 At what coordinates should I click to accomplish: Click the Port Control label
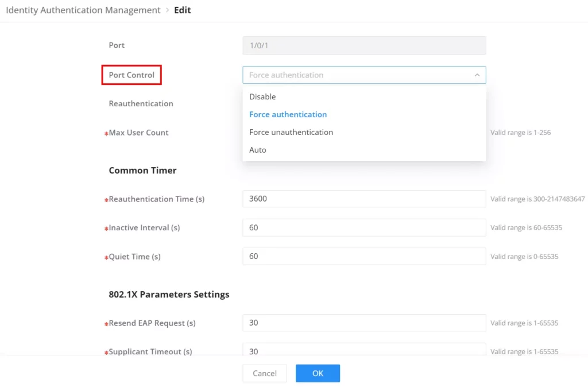[x=131, y=75]
